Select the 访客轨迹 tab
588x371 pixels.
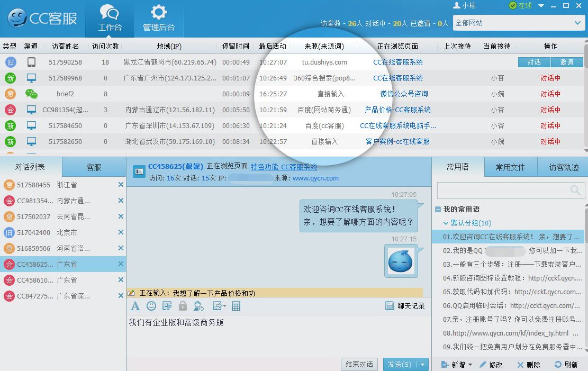click(564, 167)
